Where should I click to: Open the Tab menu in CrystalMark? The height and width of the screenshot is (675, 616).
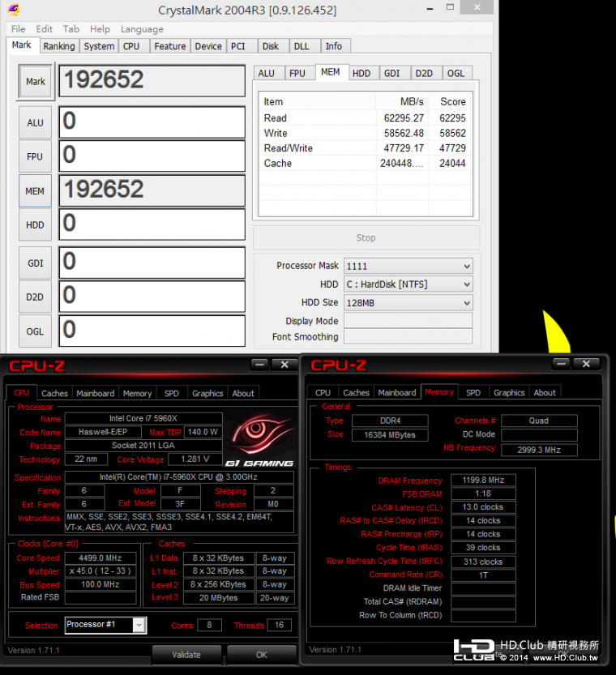(x=71, y=29)
